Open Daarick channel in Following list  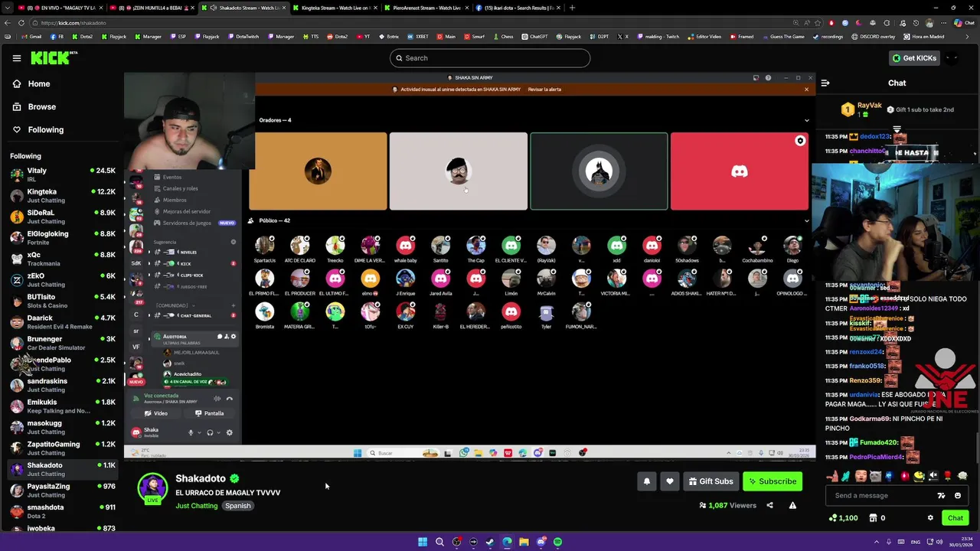click(x=61, y=322)
